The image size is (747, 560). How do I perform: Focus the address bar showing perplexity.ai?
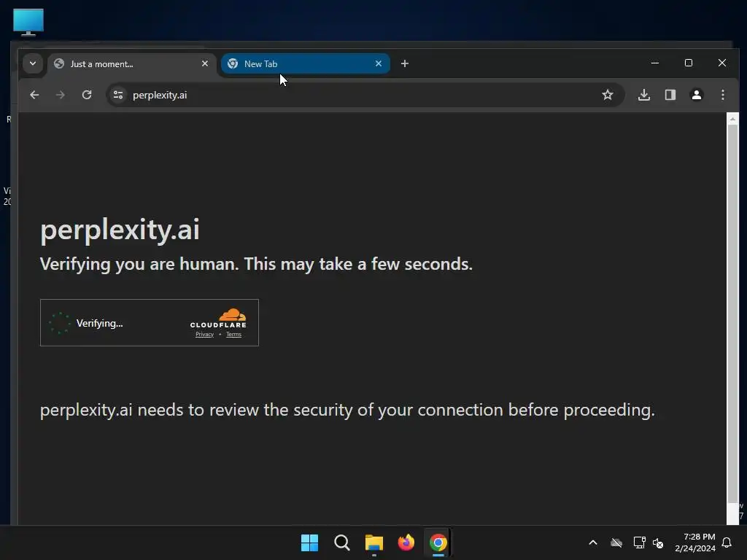[x=365, y=95]
